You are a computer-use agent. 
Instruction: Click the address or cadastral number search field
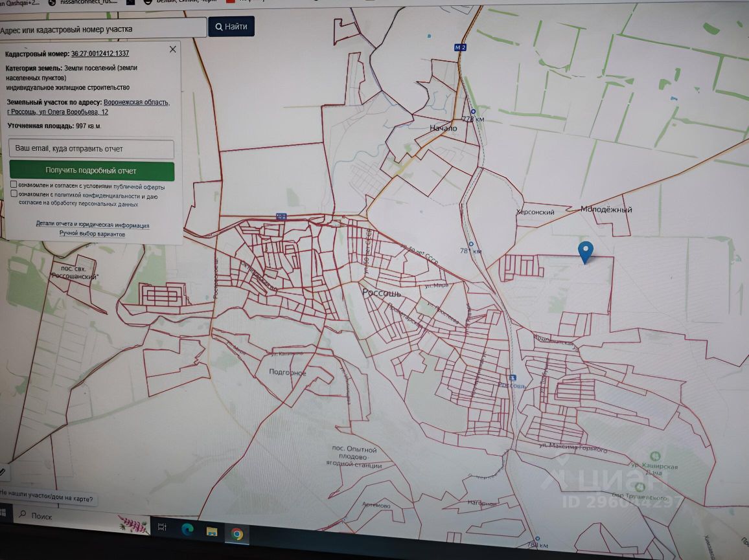point(103,28)
